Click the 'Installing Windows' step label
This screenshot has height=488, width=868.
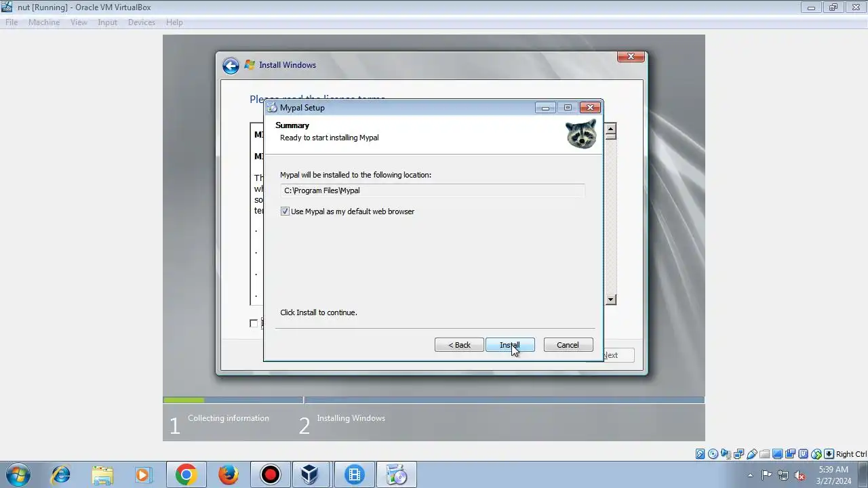pos(351,418)
